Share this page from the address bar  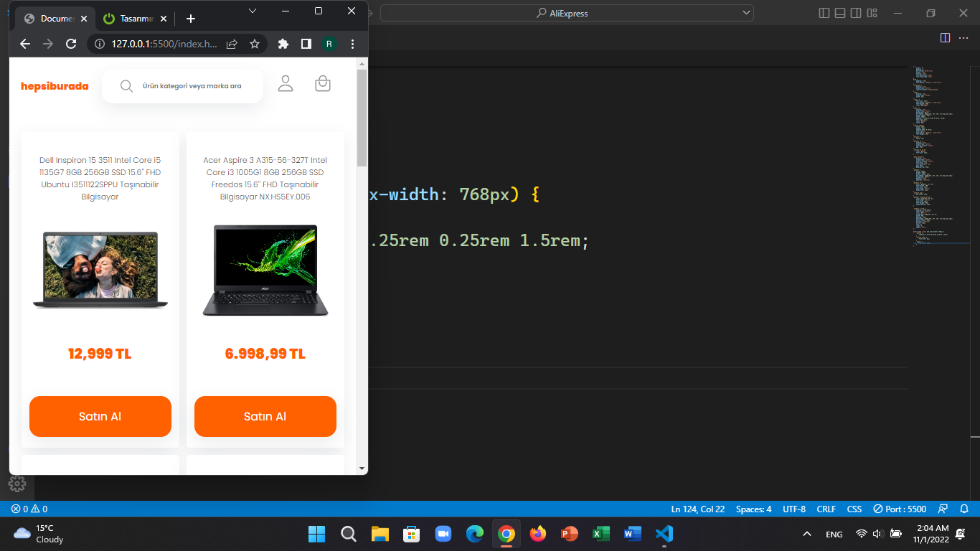point(232,44)
